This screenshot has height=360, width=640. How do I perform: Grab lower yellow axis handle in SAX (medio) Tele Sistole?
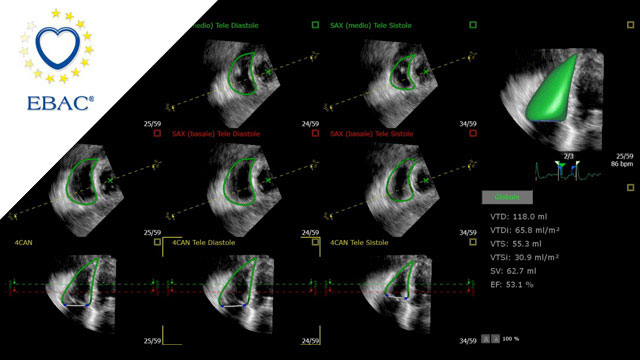pos(328,107)
